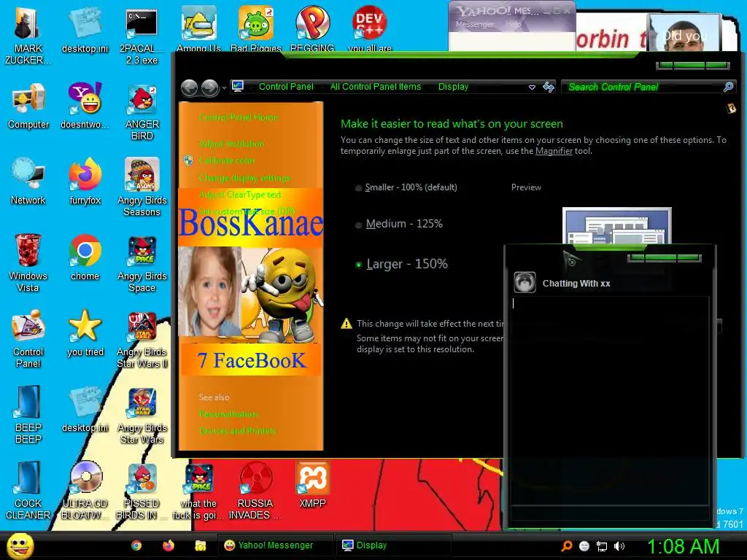
Task: Open the Computer desktop icon
Action: (x=28, y=106)
